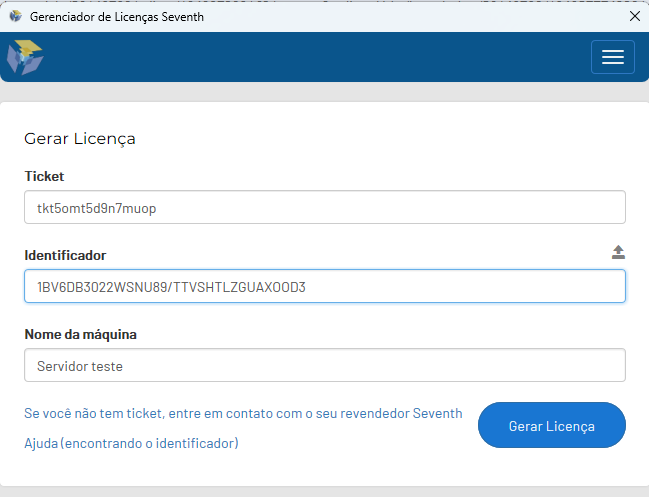Close the Gerenciador de Licenças window
Screen dimensions: 649x497
click(x=634, y=16)
